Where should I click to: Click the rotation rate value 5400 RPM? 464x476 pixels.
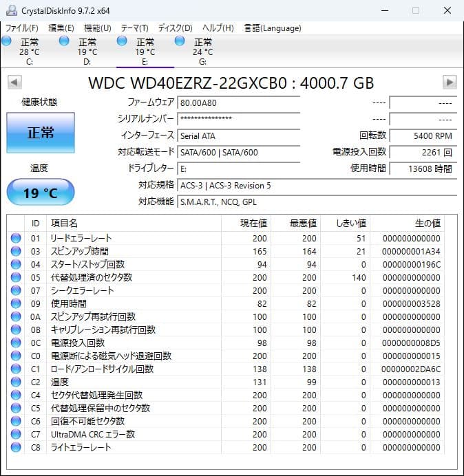423,136
